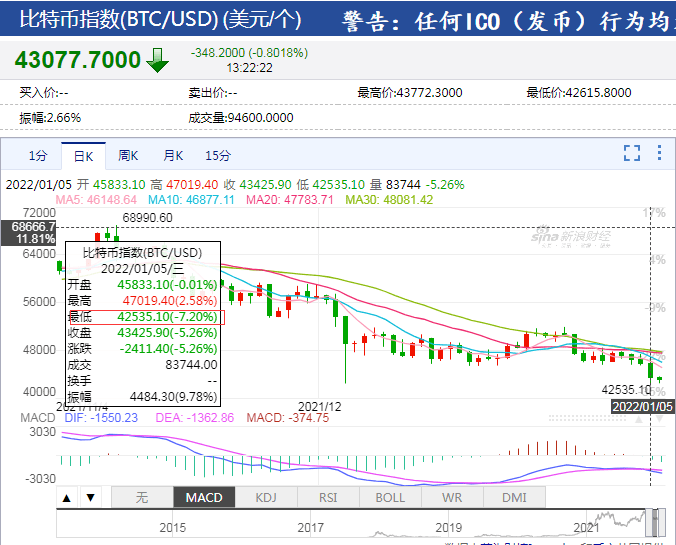Show the WR indicator
This screenshot has height=545, width=676.
click(x=452, y=498)
